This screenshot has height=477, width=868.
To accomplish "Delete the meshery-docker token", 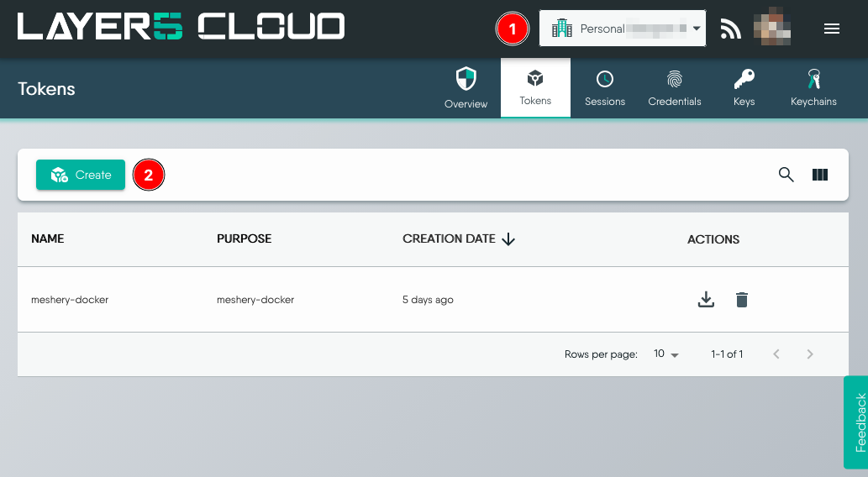I will (x=741, y=300).
